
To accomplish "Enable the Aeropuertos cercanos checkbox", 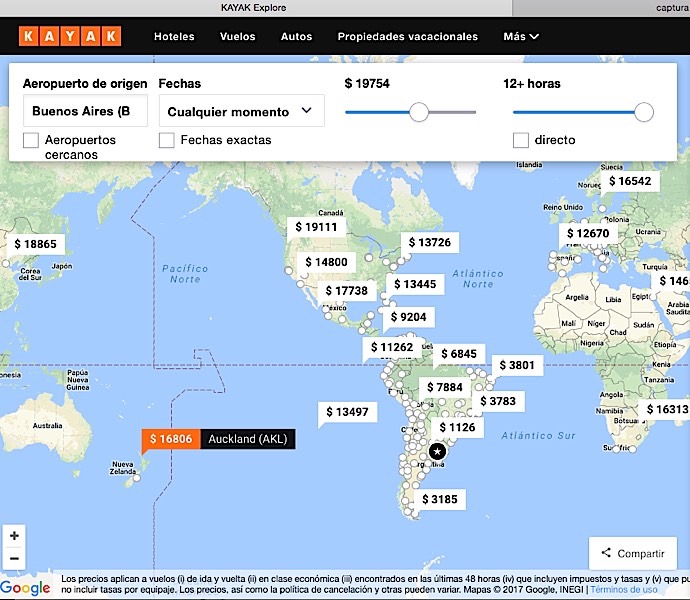I will pyautogui.click(x=31, y=140).
